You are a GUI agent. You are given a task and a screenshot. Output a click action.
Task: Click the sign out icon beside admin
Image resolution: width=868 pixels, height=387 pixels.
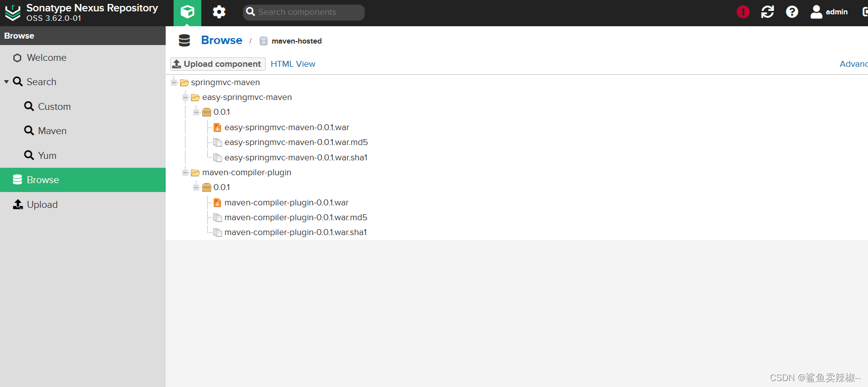click(865, 12)
